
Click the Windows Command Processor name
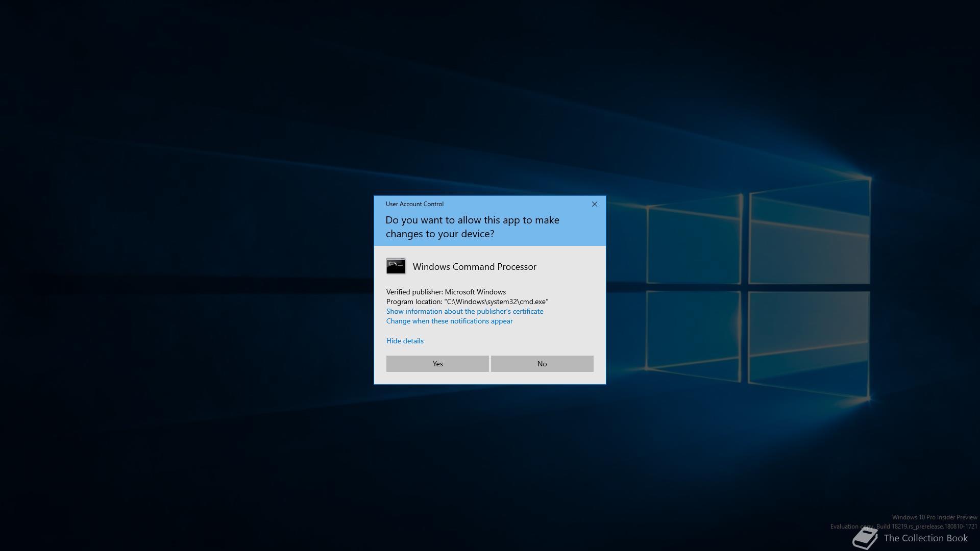[474, 267]
